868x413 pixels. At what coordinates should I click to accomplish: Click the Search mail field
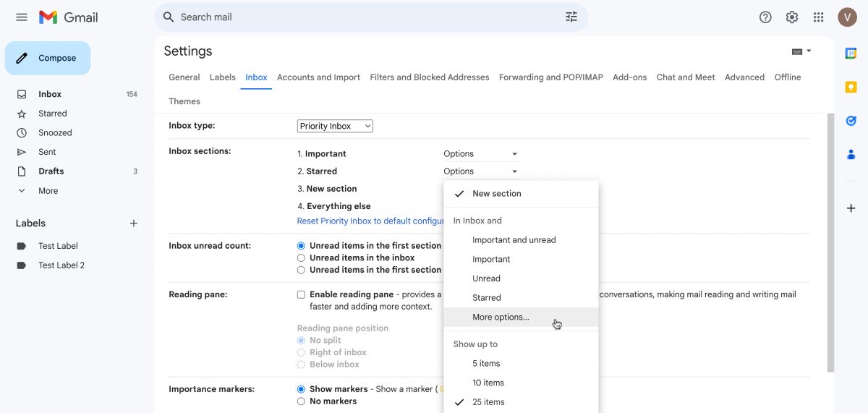pyautogui.click(x=362, y=17)
